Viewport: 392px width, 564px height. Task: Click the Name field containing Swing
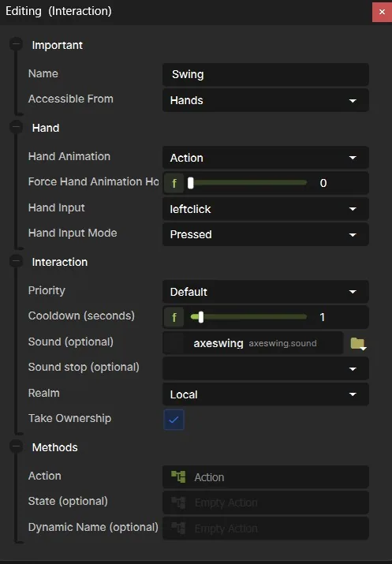[266, 74]
